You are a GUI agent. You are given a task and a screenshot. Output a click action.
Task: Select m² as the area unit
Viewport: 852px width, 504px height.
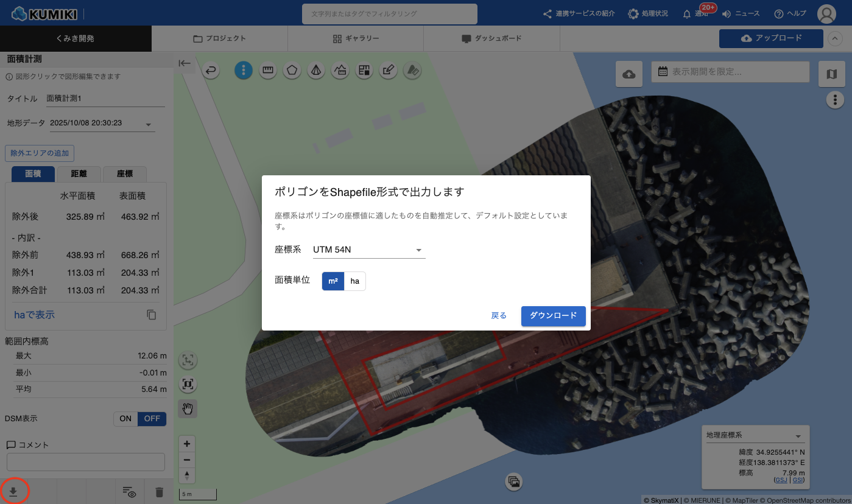pyautogui.click(x=333, y=281)
